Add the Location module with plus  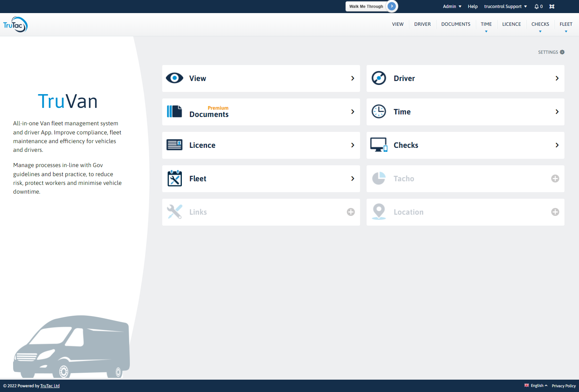[x=555, y=212]
